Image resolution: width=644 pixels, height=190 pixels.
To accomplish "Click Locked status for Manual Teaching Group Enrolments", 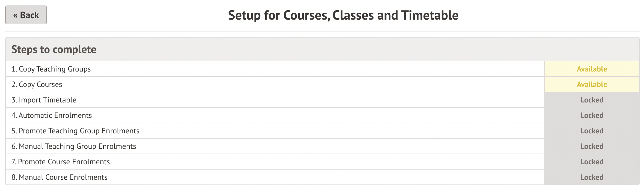I will [592, 146].
